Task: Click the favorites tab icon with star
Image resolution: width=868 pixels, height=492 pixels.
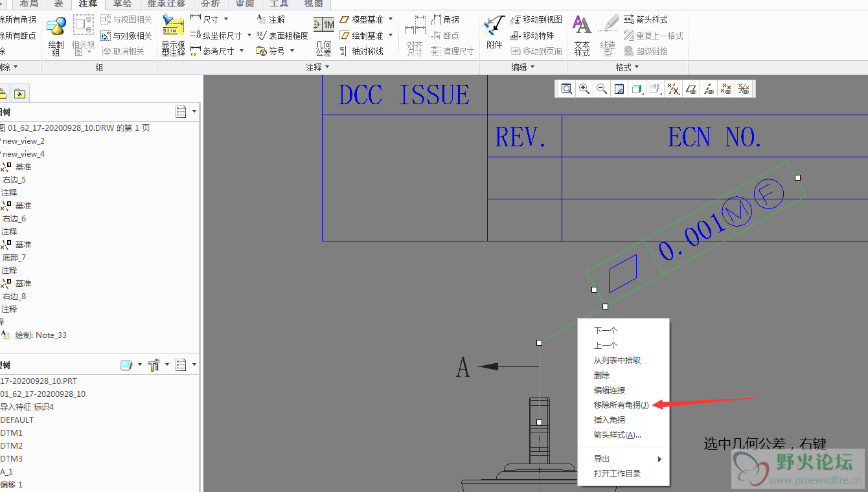Action: tap(20, 94)
